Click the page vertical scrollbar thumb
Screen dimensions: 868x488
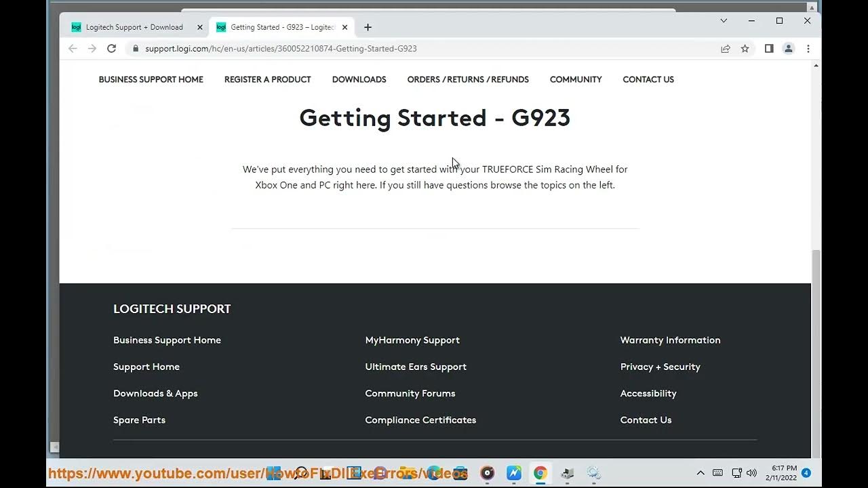point(816,352)
